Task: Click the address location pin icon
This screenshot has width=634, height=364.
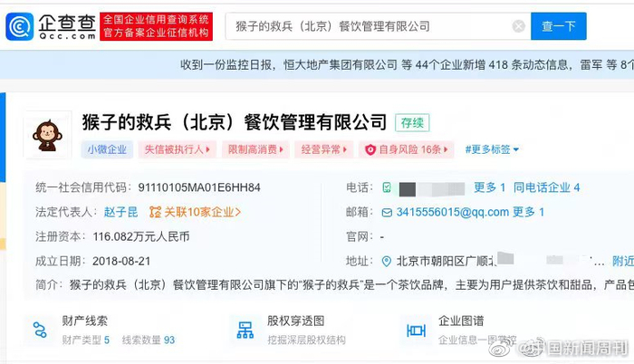Action: tap(387, 262)
